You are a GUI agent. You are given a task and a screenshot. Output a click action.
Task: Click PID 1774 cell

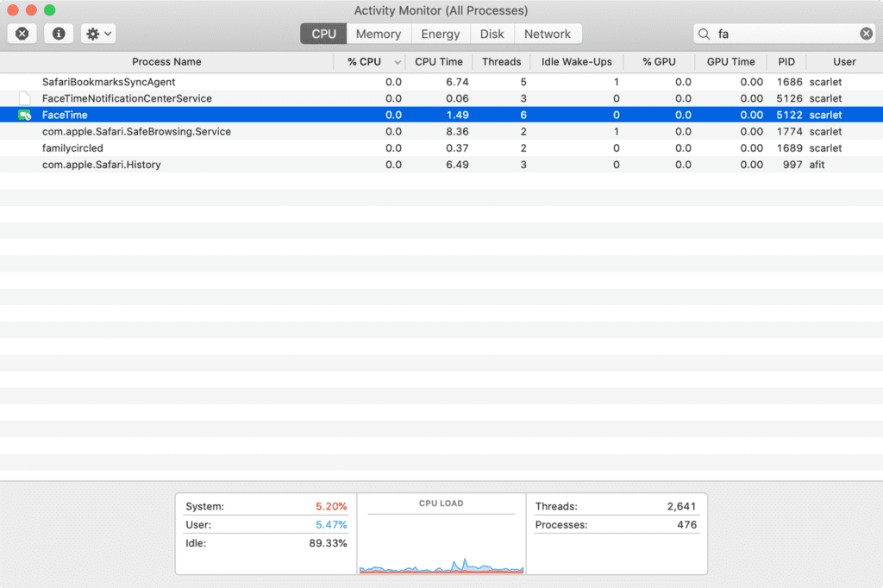coord(789,131)
